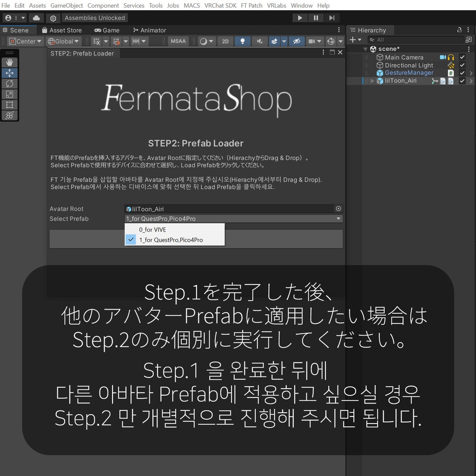Click the cloud services icon near Assemblies Unlocked

pyautogui.click(x=36, y=18)
